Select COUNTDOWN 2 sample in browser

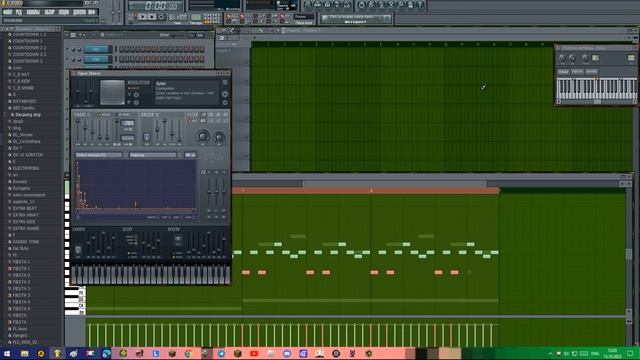tap(28, 61)
